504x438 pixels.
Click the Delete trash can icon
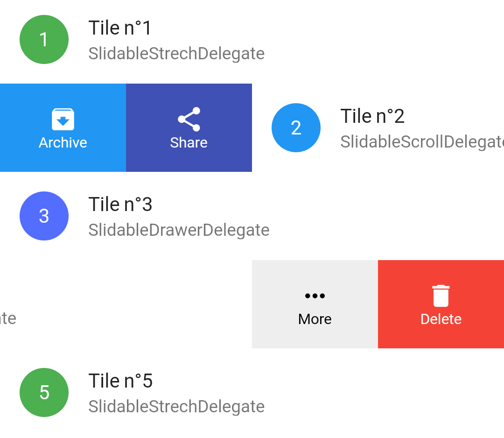coord(441,296)
